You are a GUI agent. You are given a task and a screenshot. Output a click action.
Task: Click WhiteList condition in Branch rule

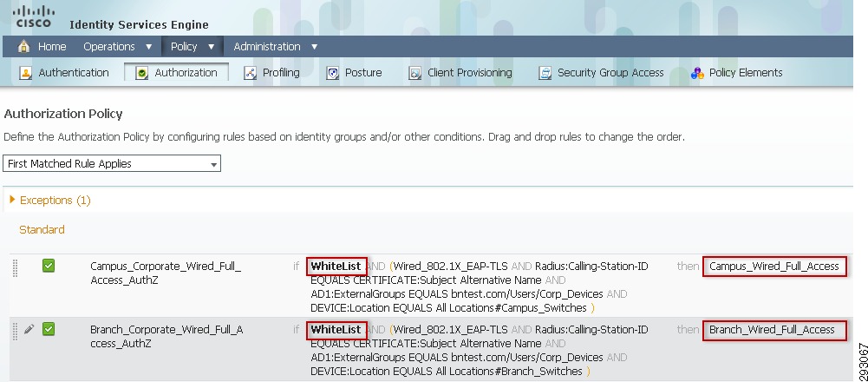click(x=336, y=329)
